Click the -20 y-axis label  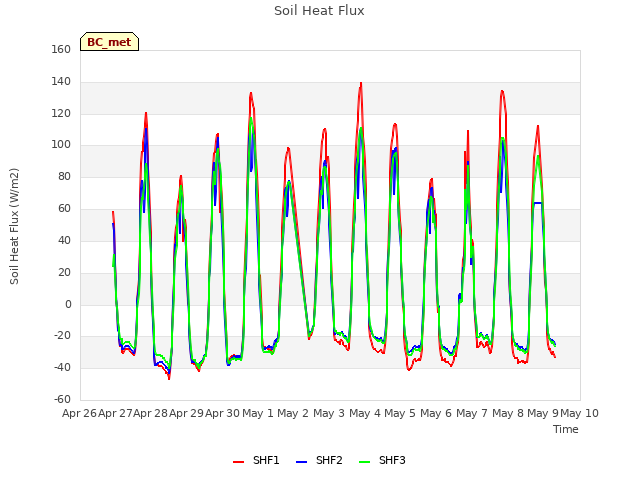point(62,336)
